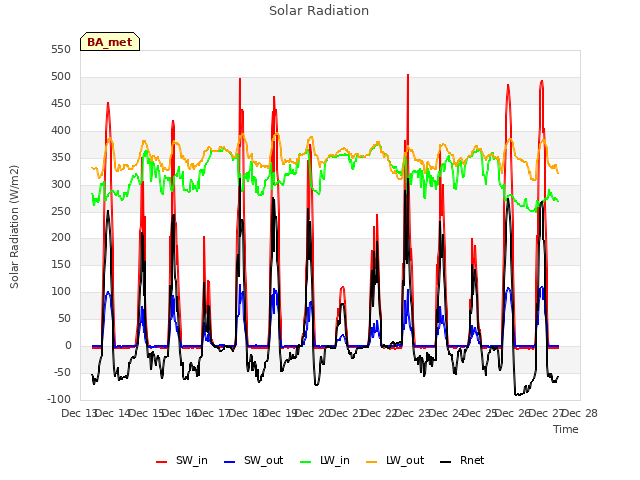
Task: Click the 500 y-axis tick label
Action: pos(61,77)
